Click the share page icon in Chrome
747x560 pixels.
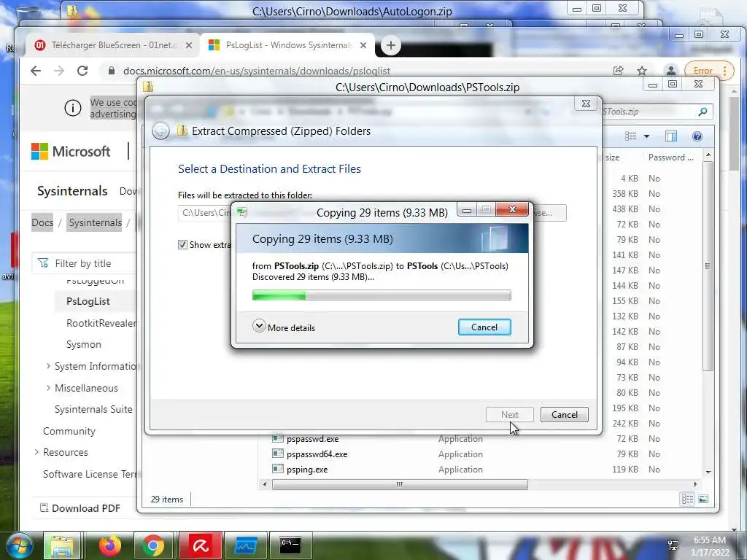[x=619, y=71]
